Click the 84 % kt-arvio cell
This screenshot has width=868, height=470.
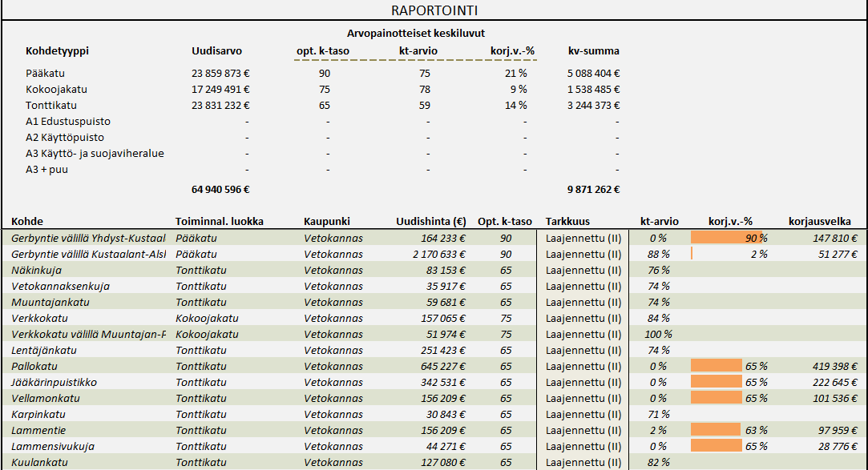(658, 319)
